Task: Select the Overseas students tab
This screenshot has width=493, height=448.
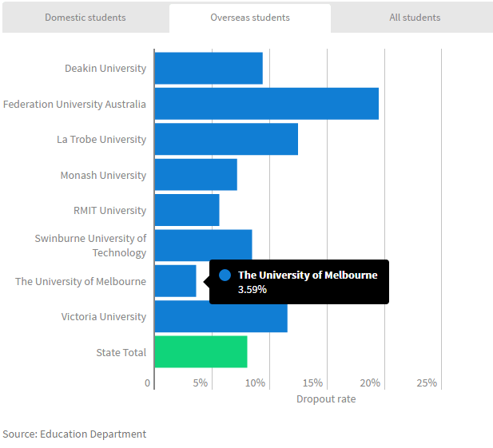Action: coord(250,18)
